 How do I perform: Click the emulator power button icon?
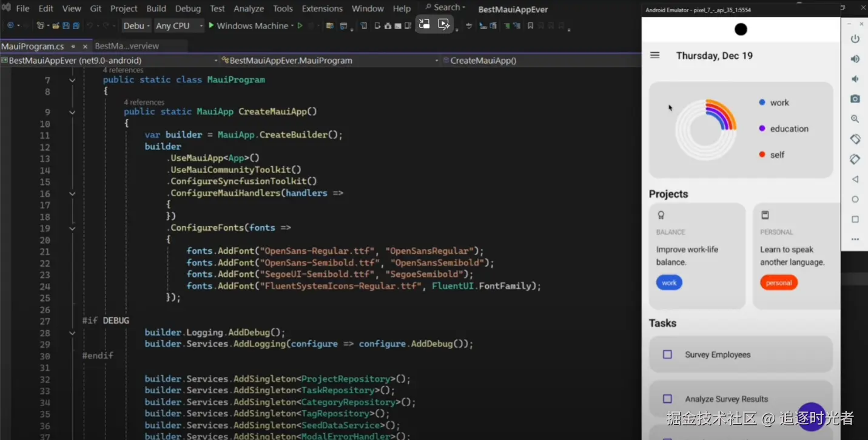855,39
